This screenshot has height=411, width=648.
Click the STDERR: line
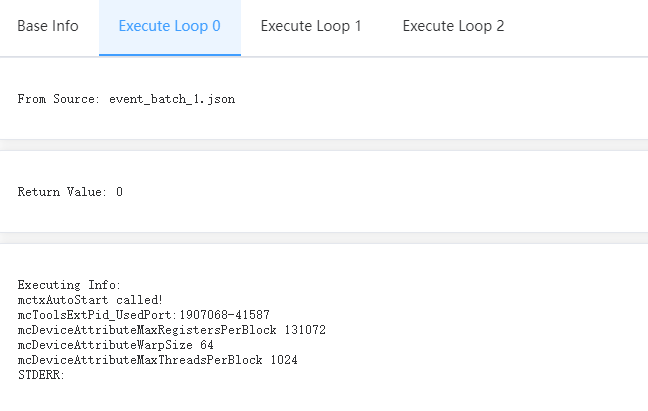[x=41, y=375]
